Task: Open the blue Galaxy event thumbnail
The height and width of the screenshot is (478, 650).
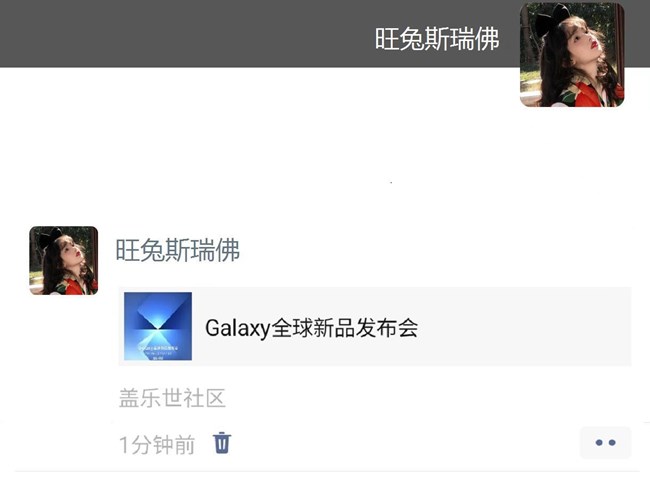Action: [x=158, y=326]
